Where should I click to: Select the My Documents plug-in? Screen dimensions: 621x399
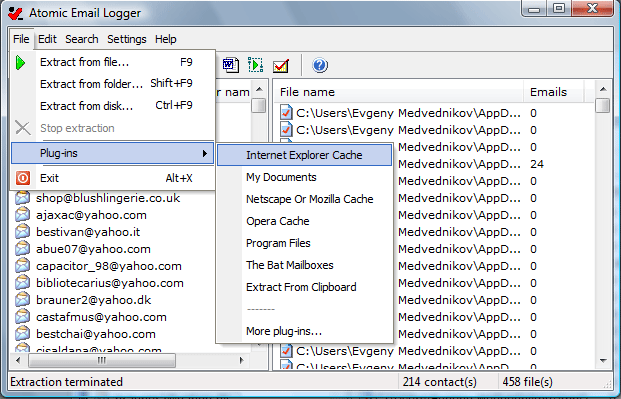tap(305, 177)
